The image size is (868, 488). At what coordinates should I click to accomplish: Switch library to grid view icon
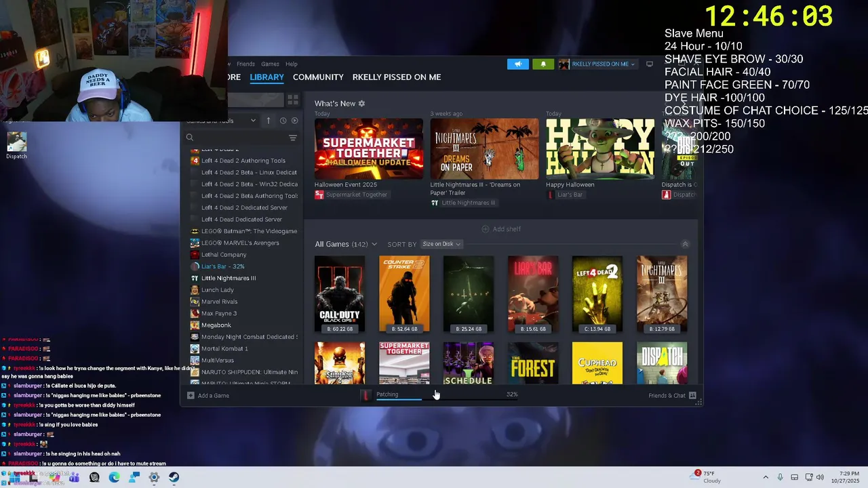(293, 100)
